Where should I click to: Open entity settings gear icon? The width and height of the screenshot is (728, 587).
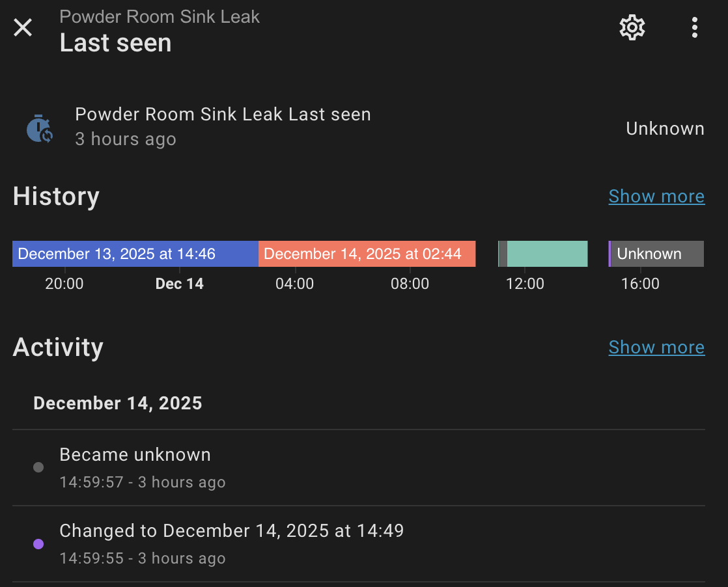point(632,28)
